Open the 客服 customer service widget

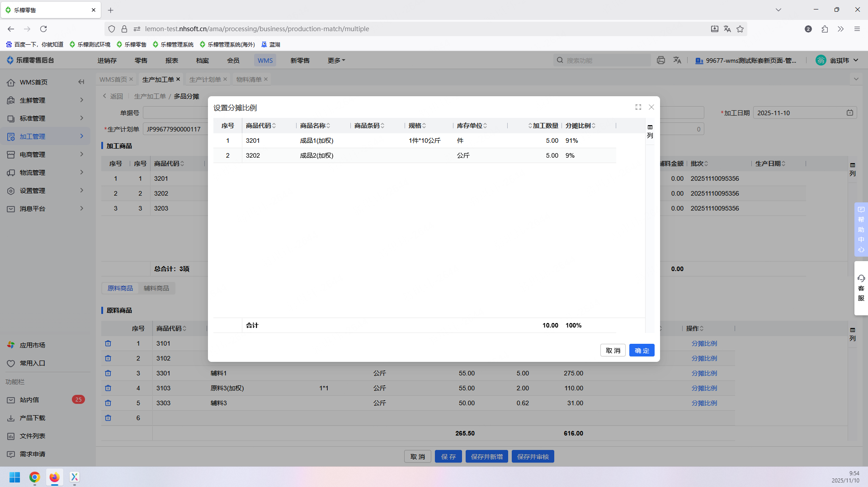(861, 288)
